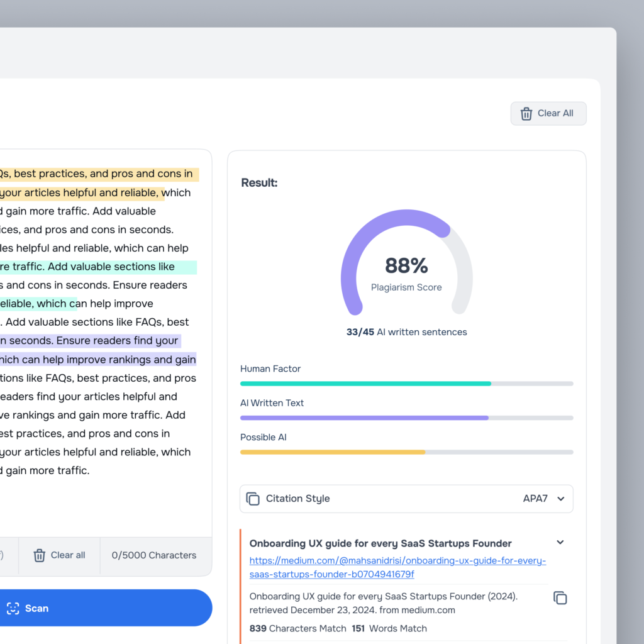Click the 'Possible AI' label
This screenshot has height=644, width=644.
tap(264, 438)
